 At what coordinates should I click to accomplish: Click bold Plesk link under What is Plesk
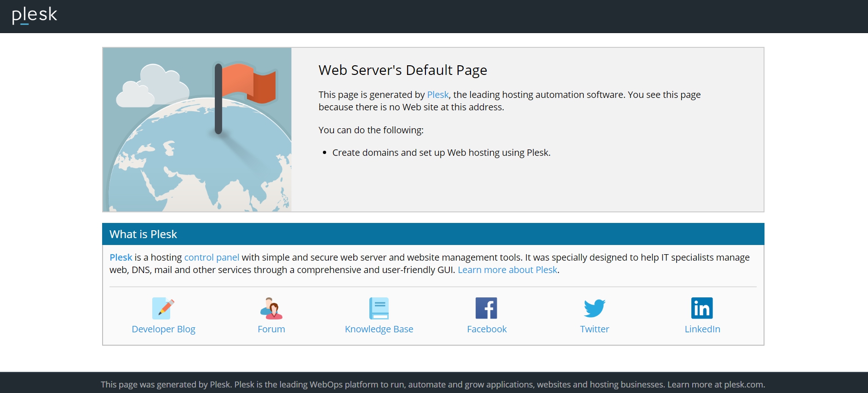point(121,257)
